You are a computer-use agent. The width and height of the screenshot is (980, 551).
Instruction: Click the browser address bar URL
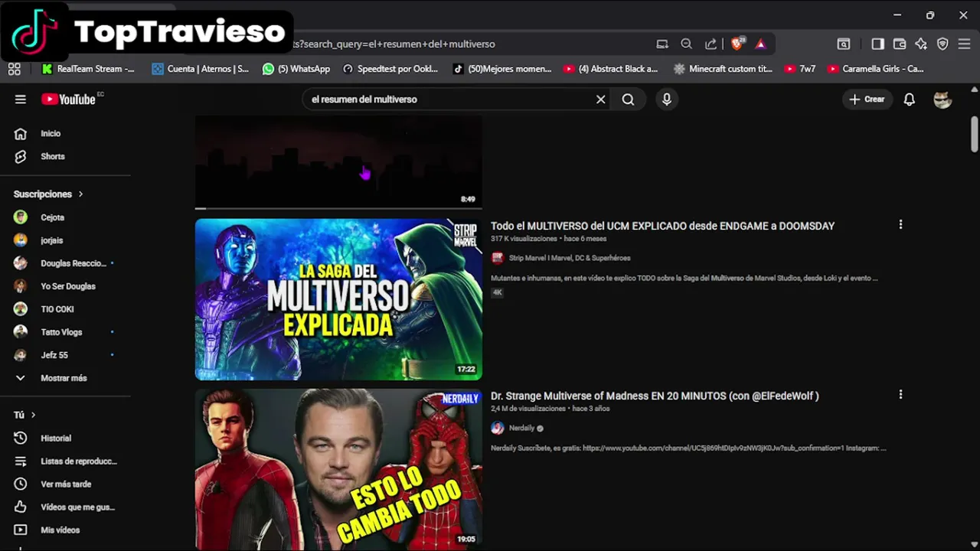[394, 44]
